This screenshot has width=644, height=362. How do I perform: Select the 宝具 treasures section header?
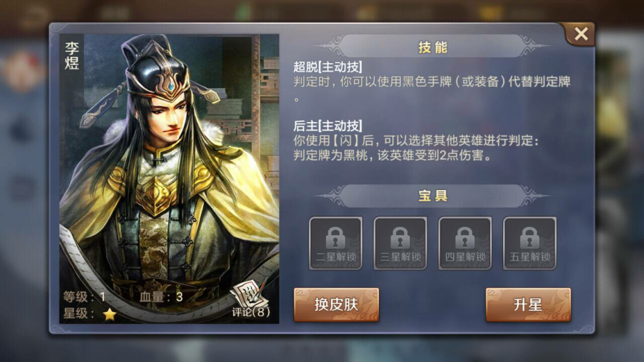pos(433,196)
